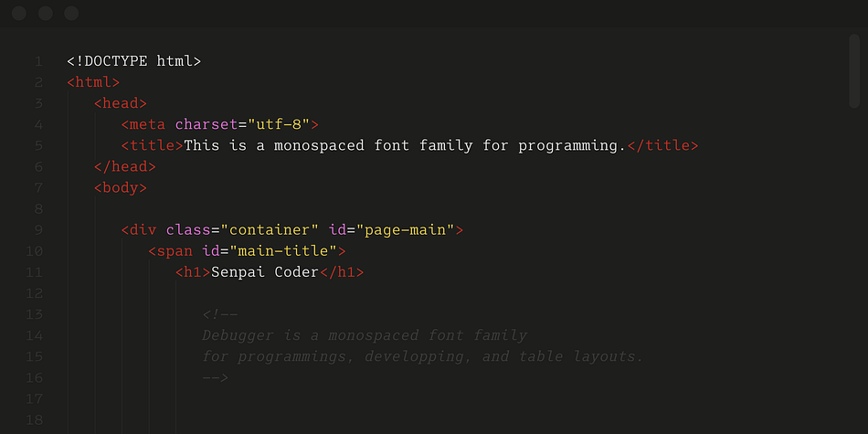
Task: Click the opening html tag
Action: [x=93, y=82]
